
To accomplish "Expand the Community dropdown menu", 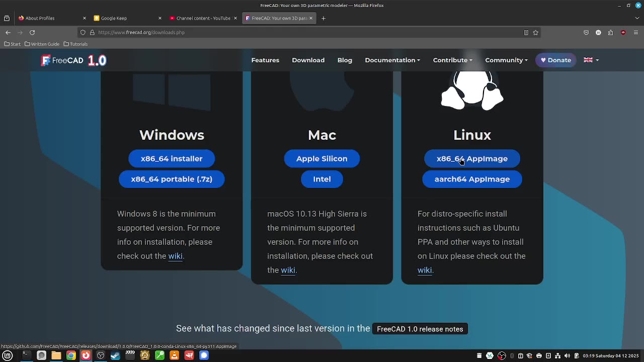I will point(506,60).
